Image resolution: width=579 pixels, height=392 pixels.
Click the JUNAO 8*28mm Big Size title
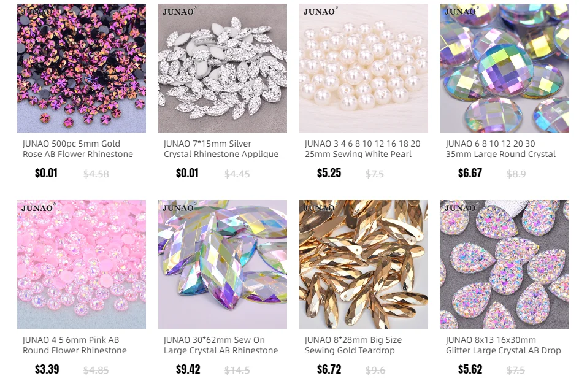(353, 345)
